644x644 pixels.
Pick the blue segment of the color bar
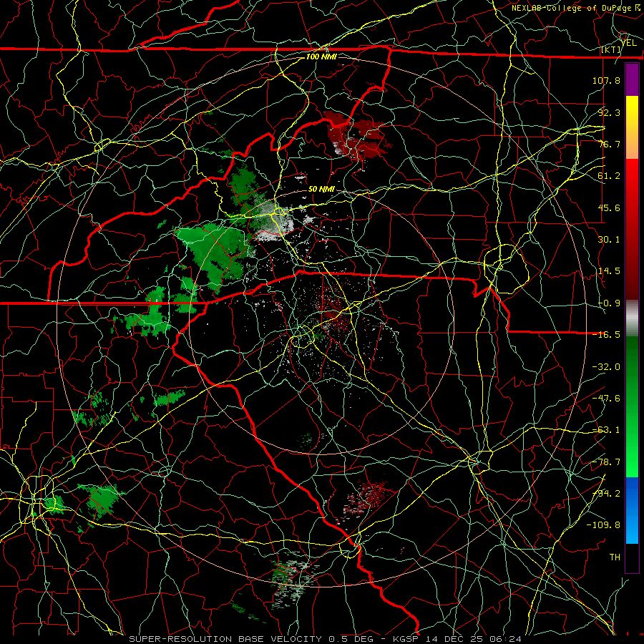point(632,510)
